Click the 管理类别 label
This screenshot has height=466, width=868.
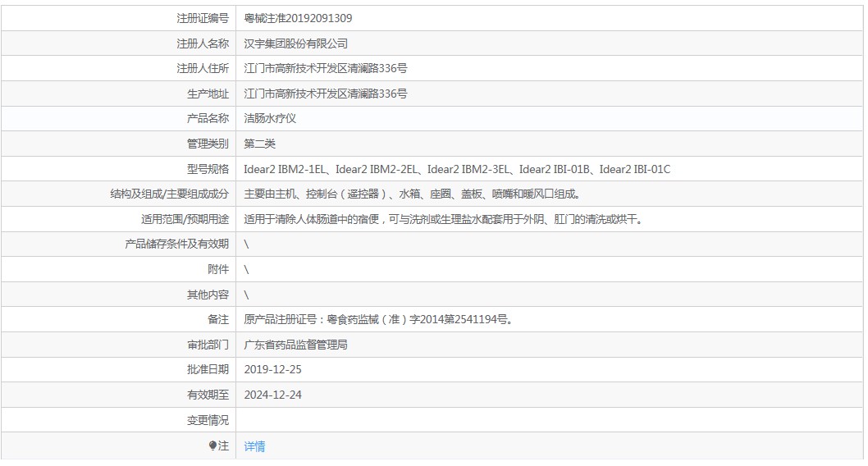coord(208,144)
